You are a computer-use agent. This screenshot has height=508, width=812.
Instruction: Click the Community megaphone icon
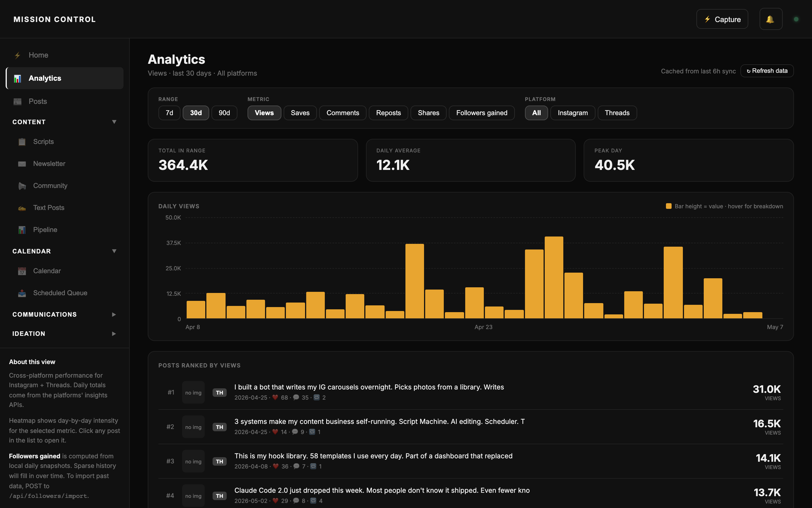tap(22, 186)
